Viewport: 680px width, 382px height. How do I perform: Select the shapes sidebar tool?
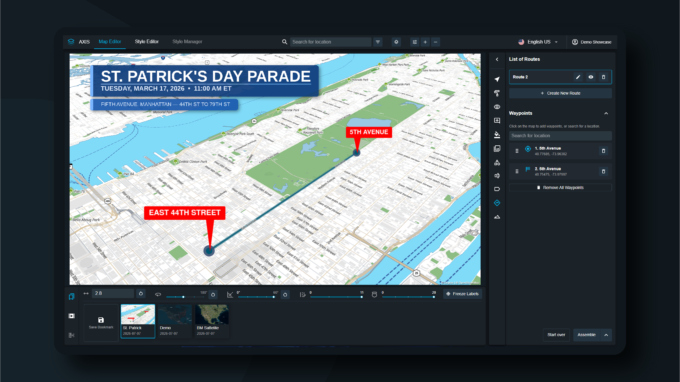[497, 163]
